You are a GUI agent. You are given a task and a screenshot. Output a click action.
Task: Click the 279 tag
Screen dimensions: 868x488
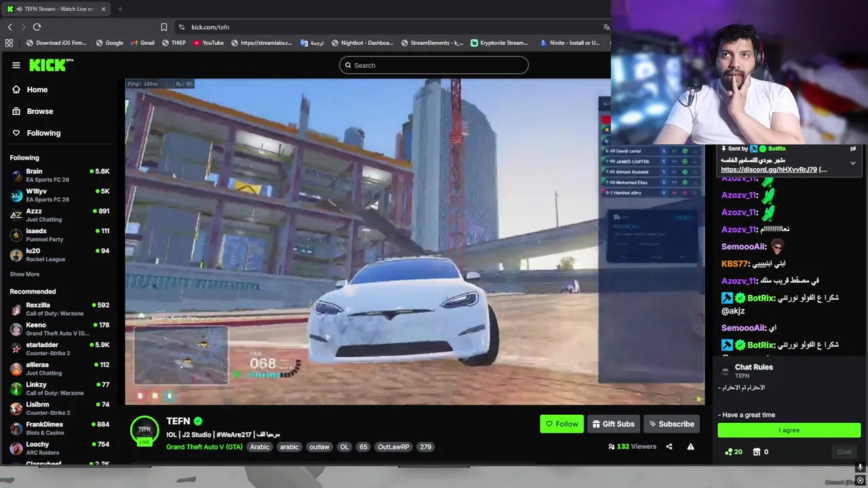pos(425,447)
